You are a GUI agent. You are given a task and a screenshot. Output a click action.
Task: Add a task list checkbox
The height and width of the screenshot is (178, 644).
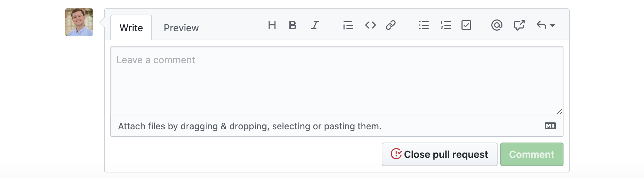tap(466, 25)
